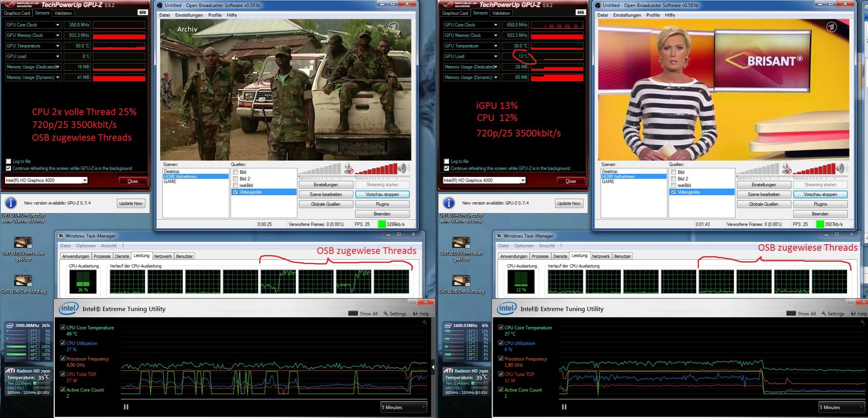
Task: Select the right GoTs3.06.Der Aufstieg desktop icon
Action: (461, 284)
